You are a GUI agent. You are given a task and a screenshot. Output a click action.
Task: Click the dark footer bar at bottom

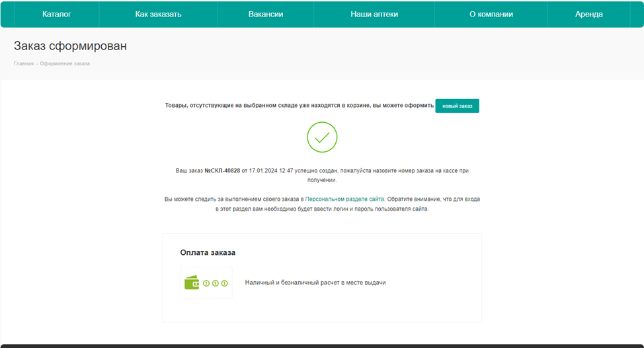(322, 345)
